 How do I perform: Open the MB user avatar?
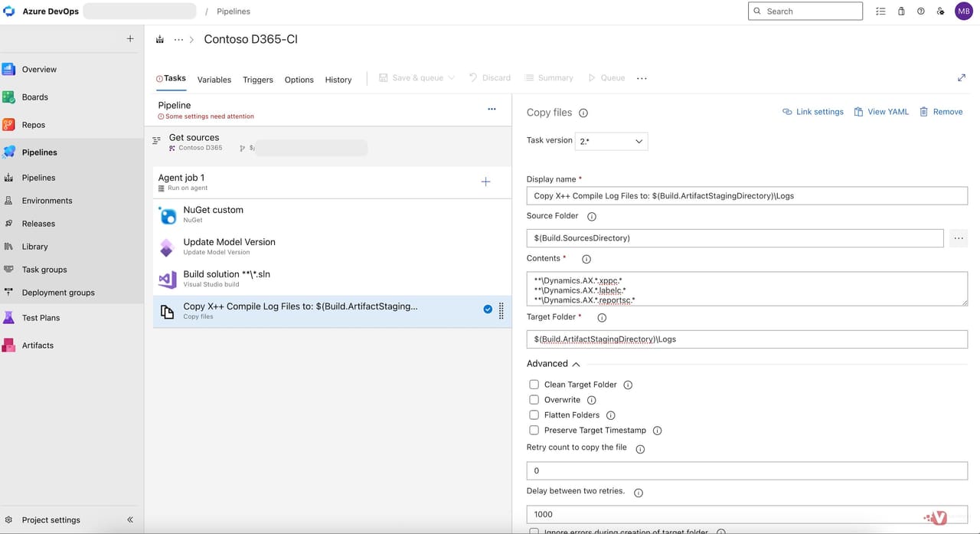964,11
